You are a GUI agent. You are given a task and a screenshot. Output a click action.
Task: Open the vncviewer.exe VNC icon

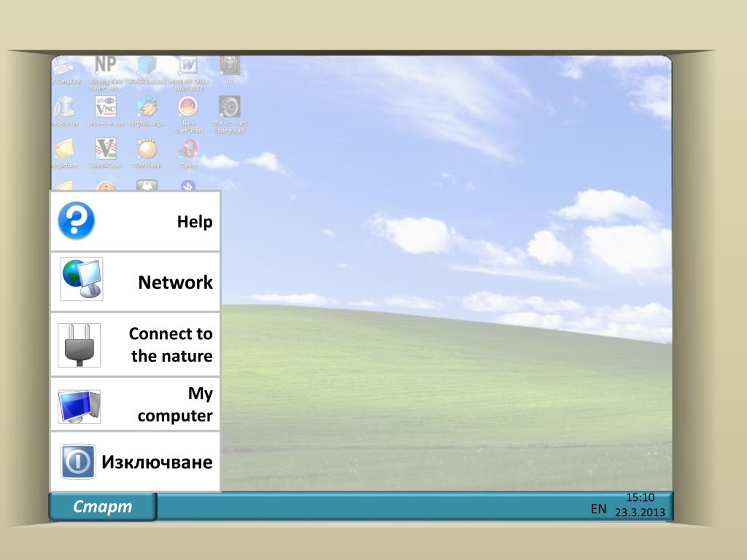pyautogui.click(x=105, y=111)
